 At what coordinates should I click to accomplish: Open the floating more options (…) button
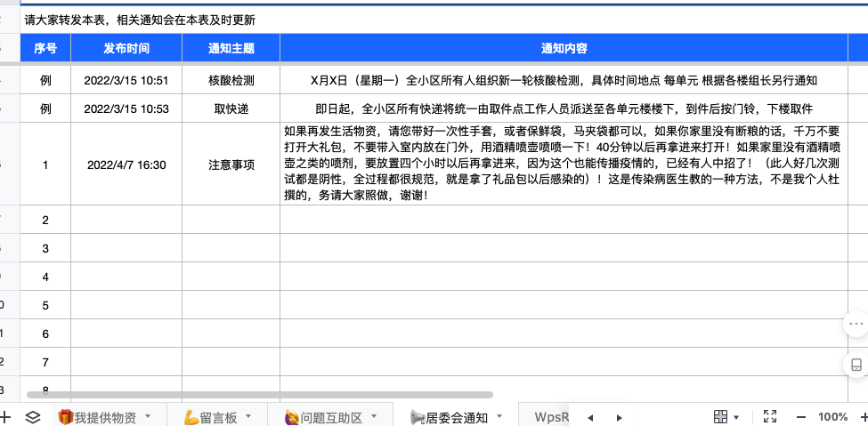point(856,325)
